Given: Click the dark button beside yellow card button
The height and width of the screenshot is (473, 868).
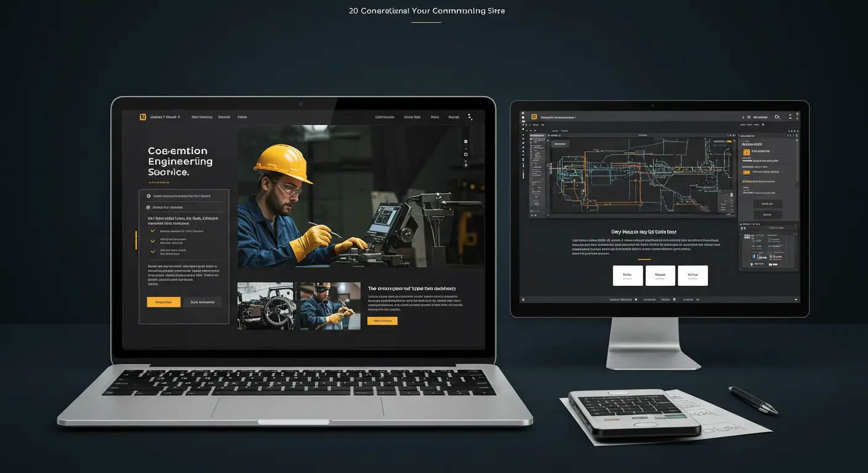Looking at the screenshot, I should point(202,302).
